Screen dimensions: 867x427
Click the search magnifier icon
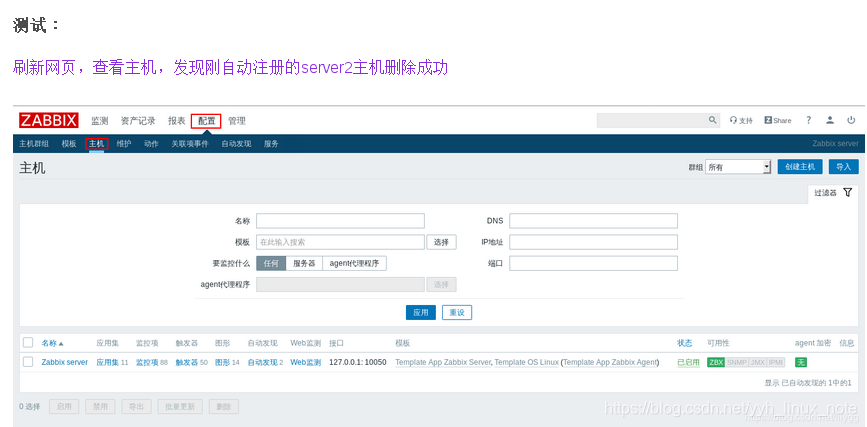[713, 120]
